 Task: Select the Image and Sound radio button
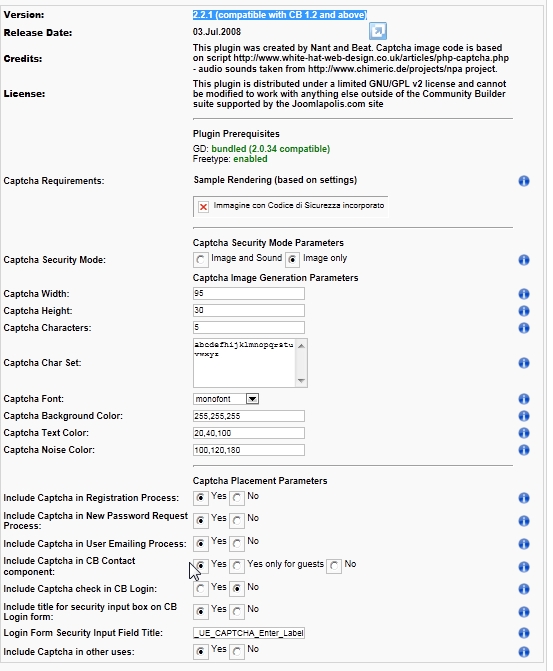[x=200, y=260]
